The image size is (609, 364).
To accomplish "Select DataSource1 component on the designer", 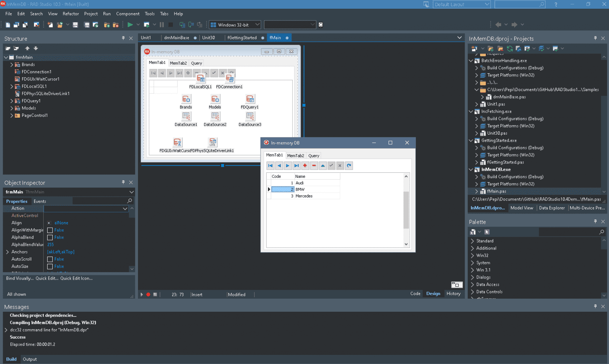I will pos(186,116).
